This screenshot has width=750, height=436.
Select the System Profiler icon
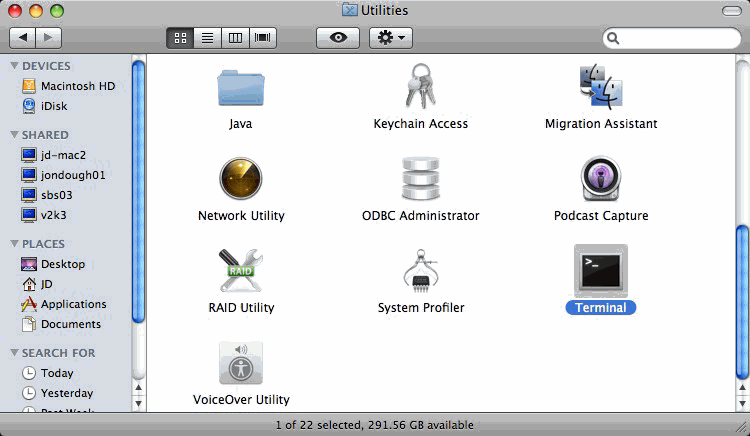pos(420,271)
